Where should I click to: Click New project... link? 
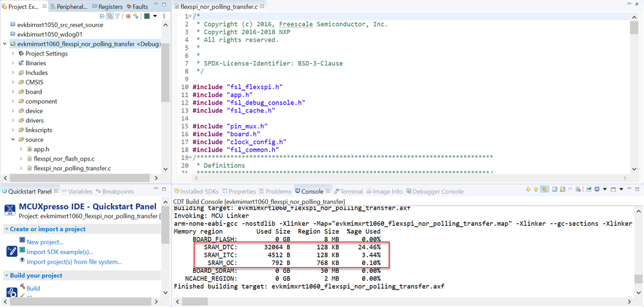(x=45, y=242)
